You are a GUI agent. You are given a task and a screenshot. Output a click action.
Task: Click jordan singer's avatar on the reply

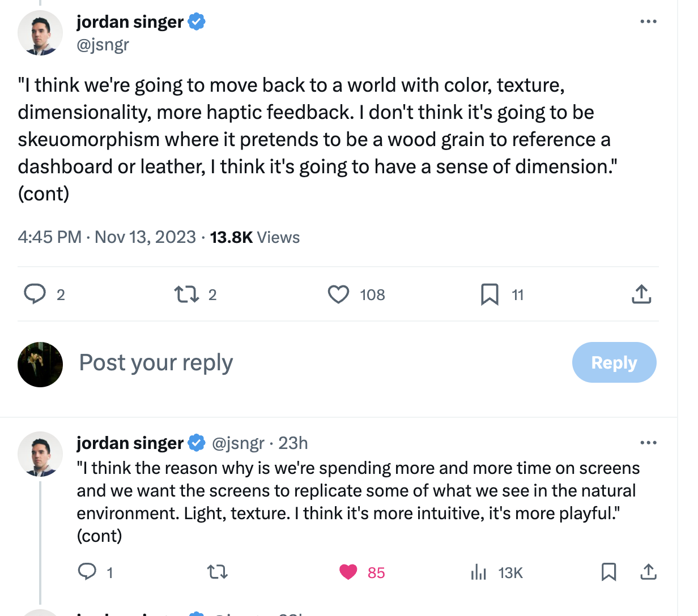(40, 454)
